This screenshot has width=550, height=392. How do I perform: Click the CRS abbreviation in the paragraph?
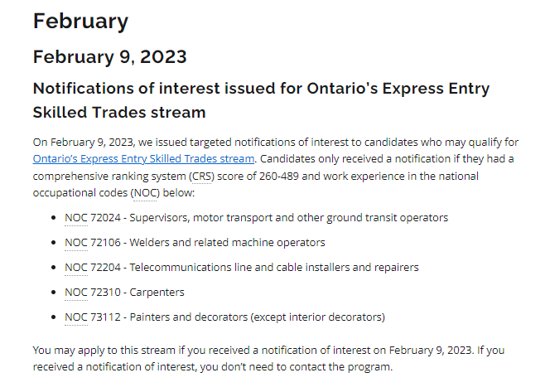201,176
